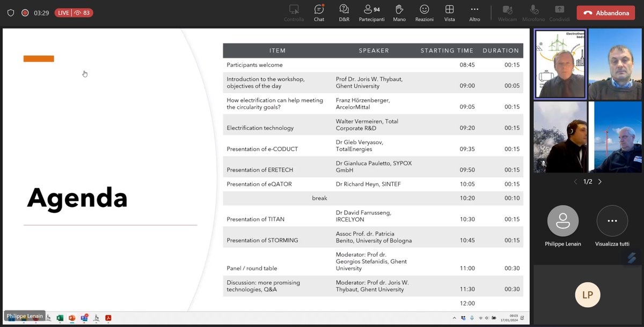
Task: Click 'Panel / round table' item
Action: 252,268
